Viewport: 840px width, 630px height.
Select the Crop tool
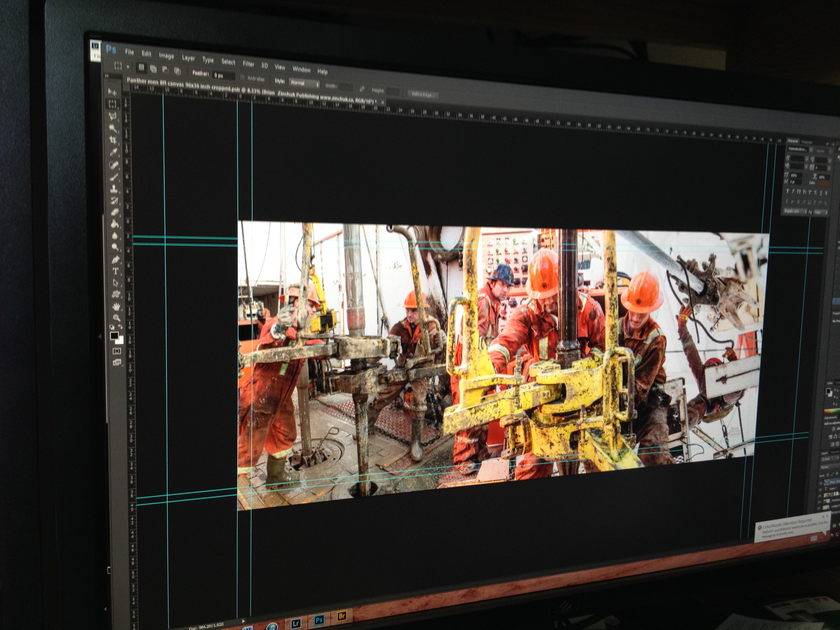click(113, 140)
